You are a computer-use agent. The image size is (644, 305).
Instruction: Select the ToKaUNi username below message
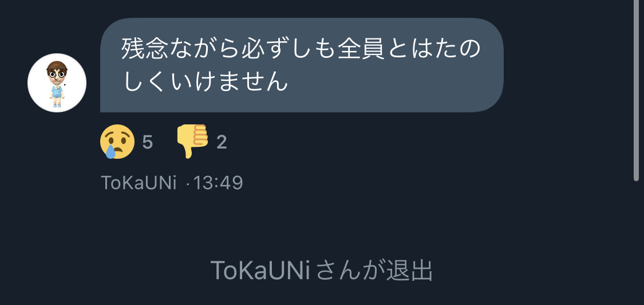139,183
